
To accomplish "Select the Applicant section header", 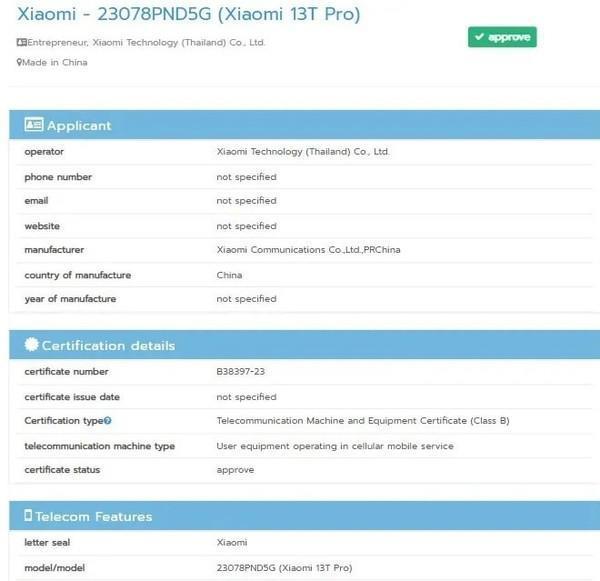I will click(305, 125).
